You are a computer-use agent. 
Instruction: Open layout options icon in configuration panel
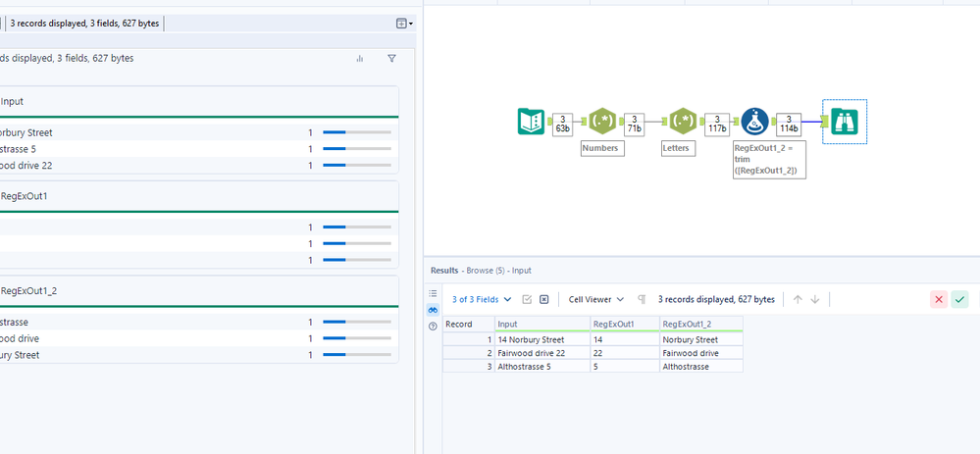(x=404, y=24)
